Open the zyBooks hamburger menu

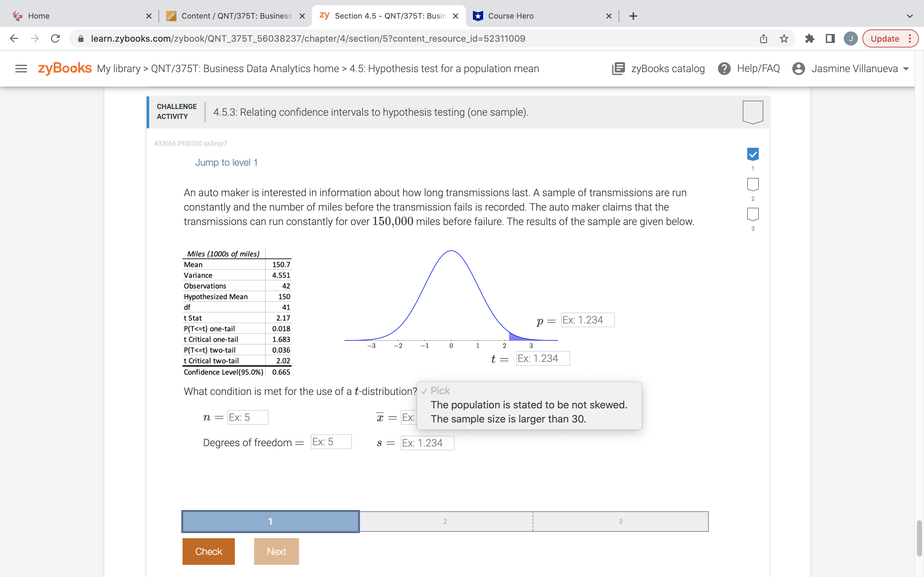coord(21,68)
